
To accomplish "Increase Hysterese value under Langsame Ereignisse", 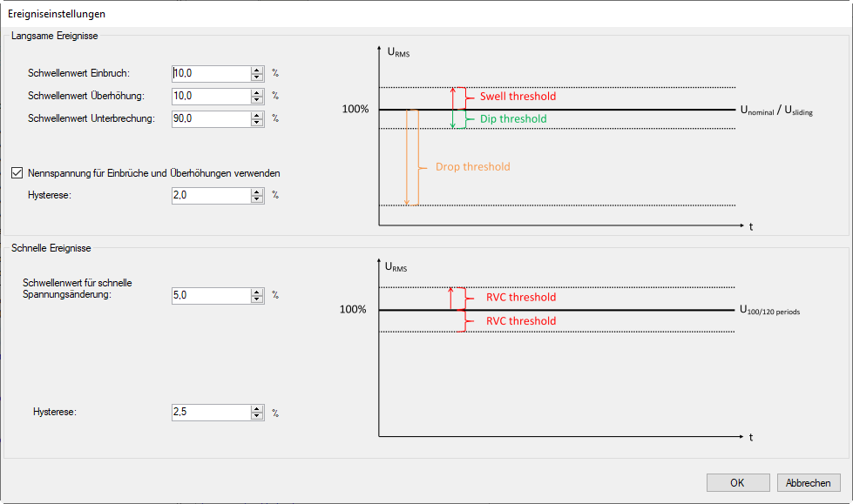I will 257,192.
